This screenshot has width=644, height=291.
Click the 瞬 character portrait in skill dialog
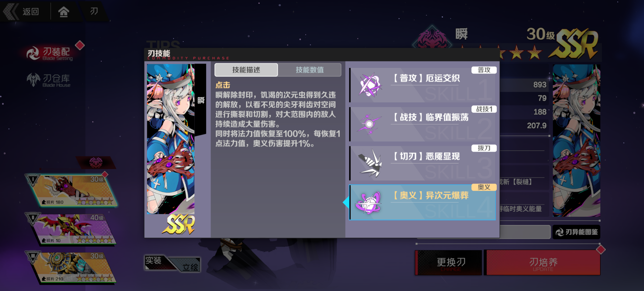(x=171, y=139)
